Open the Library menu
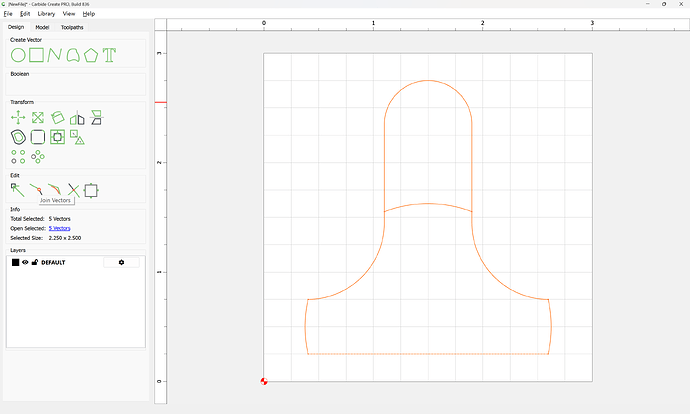Viewport: 690px width, 414px height. pos(46,14)
